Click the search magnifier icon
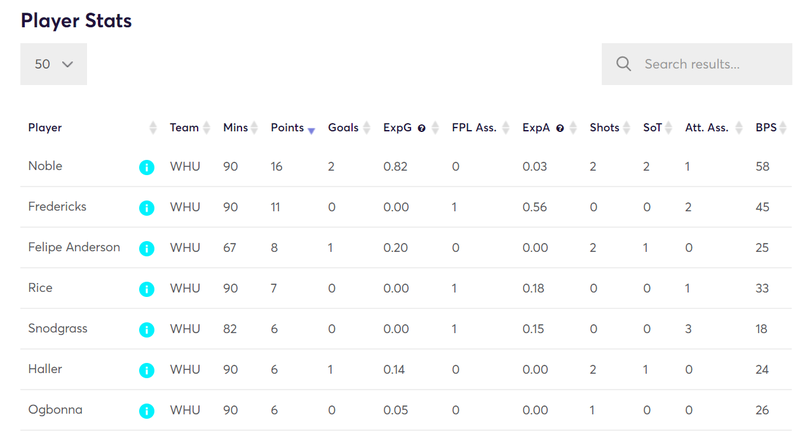This screenshot has height=434, width=800. pyautogui.click(x=623, y=64)
